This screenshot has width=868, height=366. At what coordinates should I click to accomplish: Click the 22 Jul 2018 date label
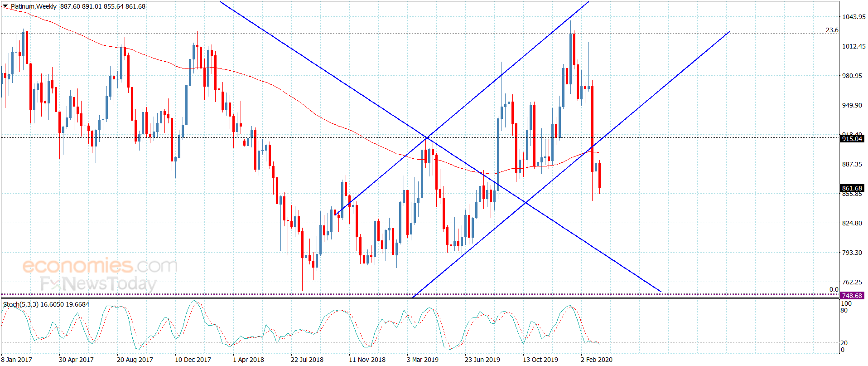(x=307, y=360)
